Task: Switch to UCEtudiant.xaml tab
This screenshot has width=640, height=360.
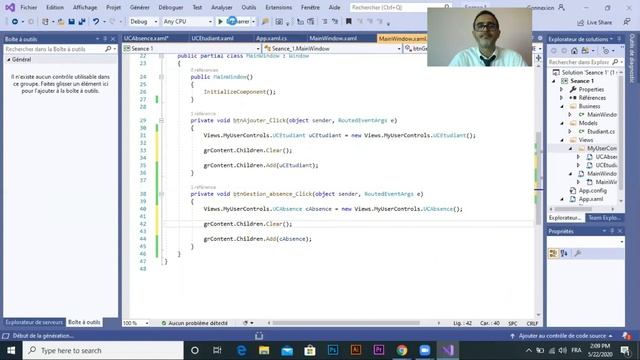Action: click(x=212, y=38)
